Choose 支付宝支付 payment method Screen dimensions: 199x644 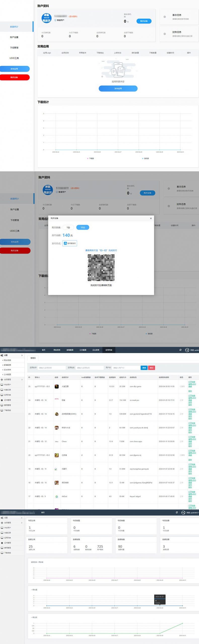(70, 243)
